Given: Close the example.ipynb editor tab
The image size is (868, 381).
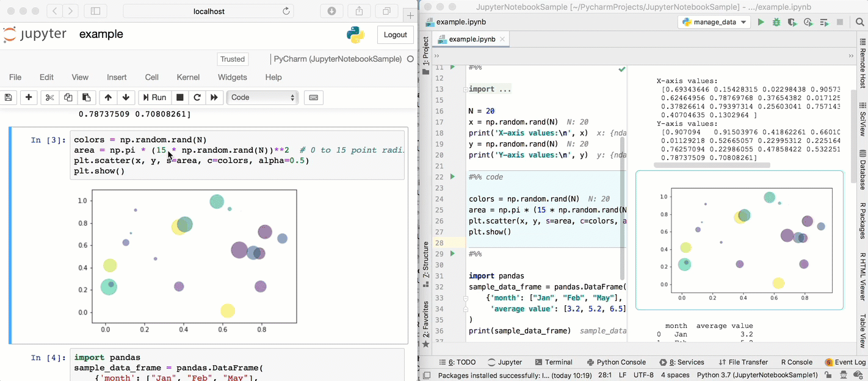Looking at the screenshot, I should tap(502, 39).
